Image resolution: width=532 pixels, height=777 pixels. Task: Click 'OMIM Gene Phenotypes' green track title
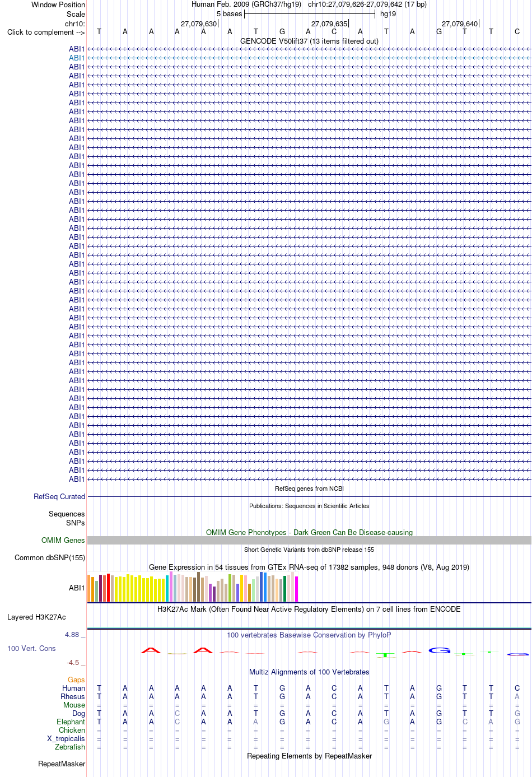coord(309,532)
